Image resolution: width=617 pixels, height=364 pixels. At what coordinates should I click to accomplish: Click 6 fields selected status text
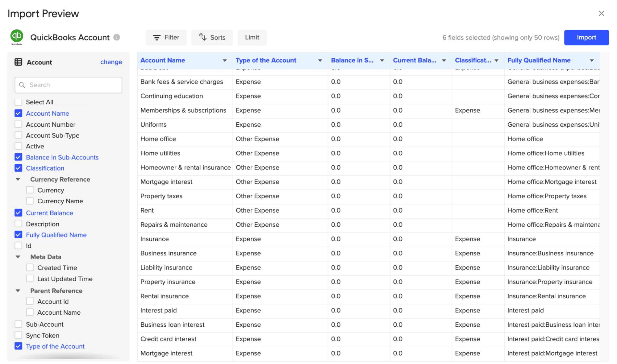click(501, 38)
